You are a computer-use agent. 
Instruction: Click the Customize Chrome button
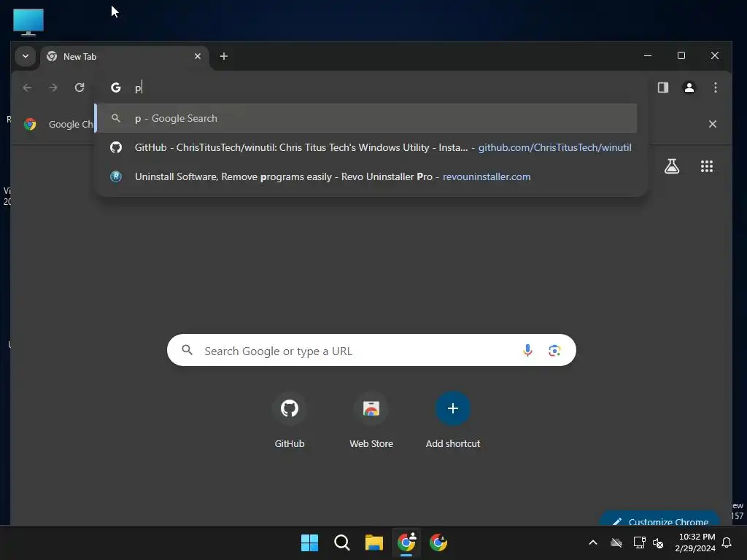[659, 520]
